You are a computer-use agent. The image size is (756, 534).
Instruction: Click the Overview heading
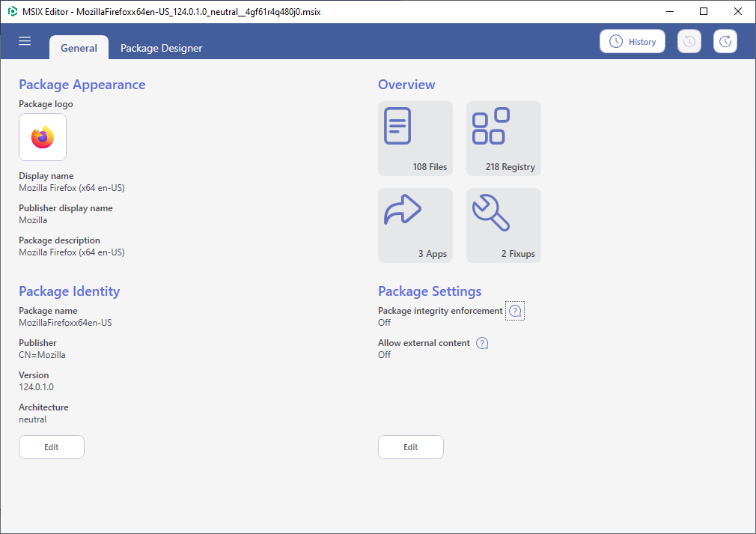click(406, 85)
